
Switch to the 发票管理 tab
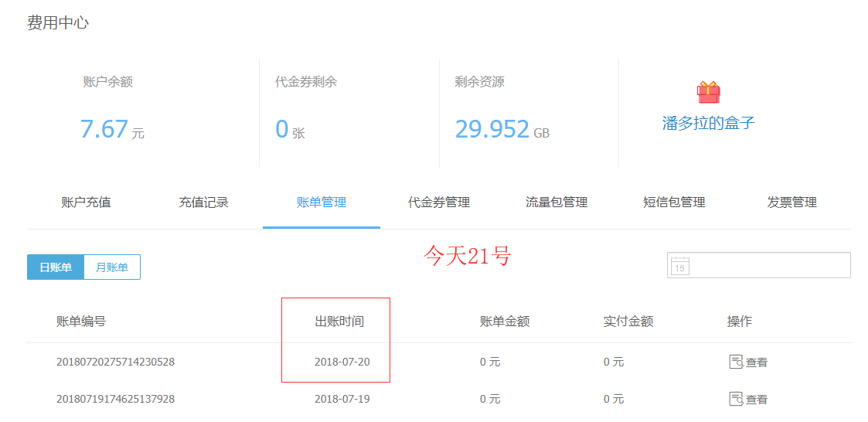(x=791, y=202)
